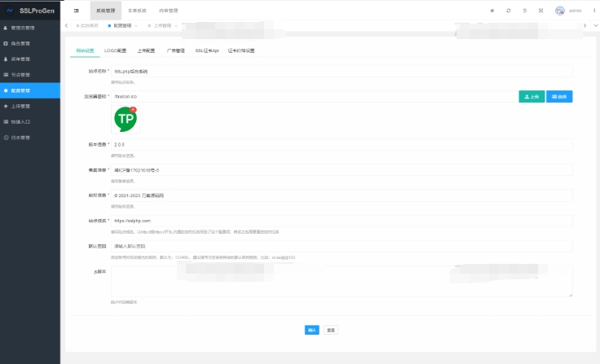
Task: Click the TP favicon thumbnail
Action: coord(126,119)
